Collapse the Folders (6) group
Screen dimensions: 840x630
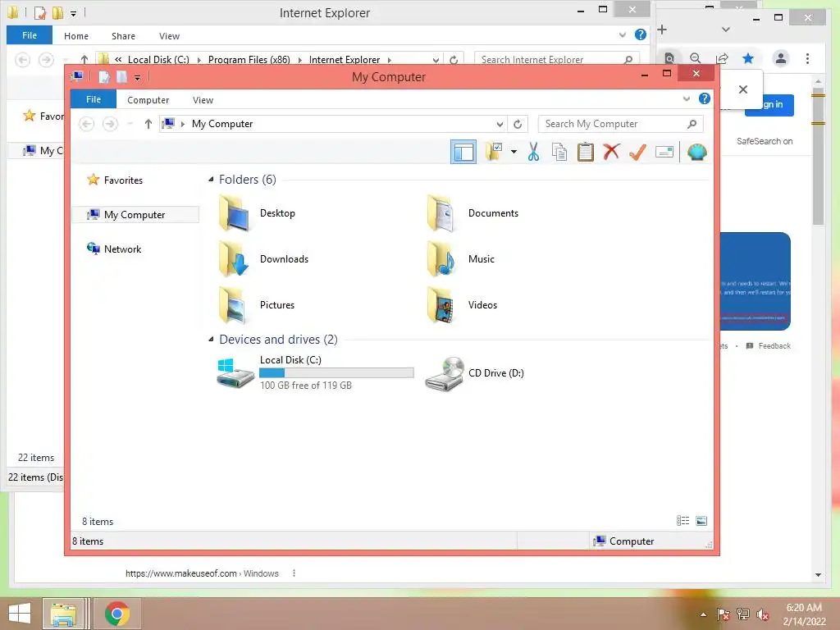click(211, 180)
